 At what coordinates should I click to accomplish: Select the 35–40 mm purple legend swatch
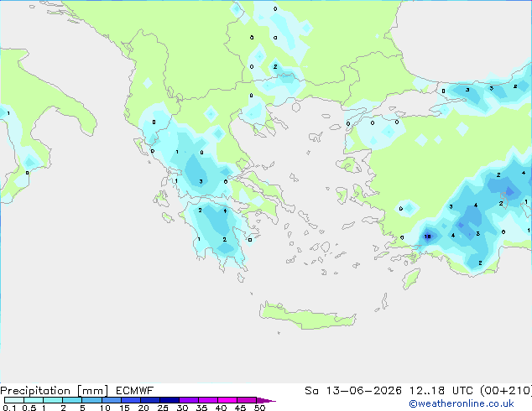pyautogui.click(x=208, y=400)
